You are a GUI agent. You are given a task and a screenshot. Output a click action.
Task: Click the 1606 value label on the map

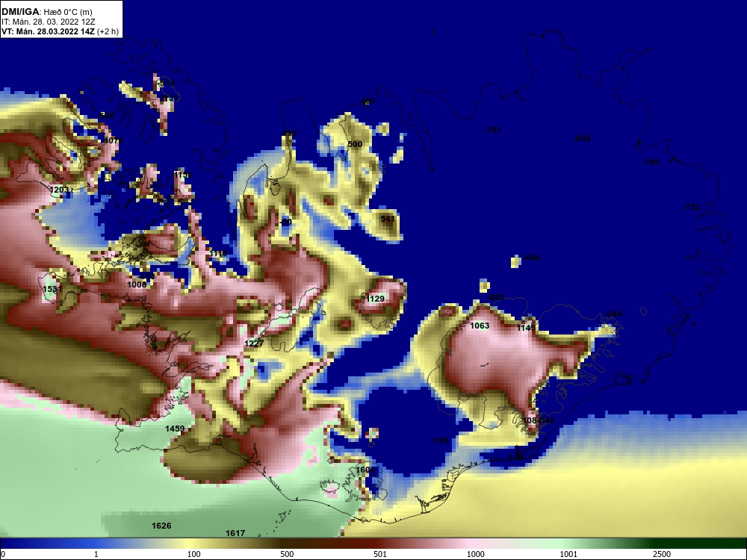pyautogui.click(x=366, y=470)
